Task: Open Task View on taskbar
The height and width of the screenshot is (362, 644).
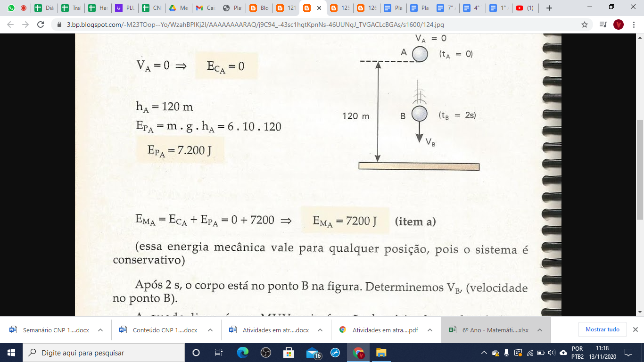Action: coord(219,353)
